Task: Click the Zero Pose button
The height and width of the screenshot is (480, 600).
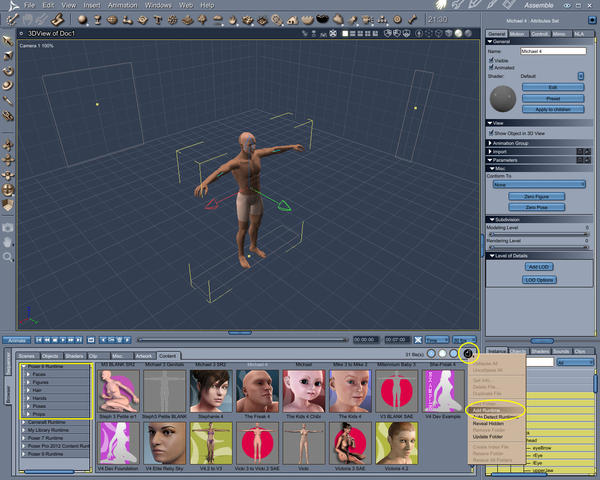Action: pyautogui.click(x=536, y=207)
